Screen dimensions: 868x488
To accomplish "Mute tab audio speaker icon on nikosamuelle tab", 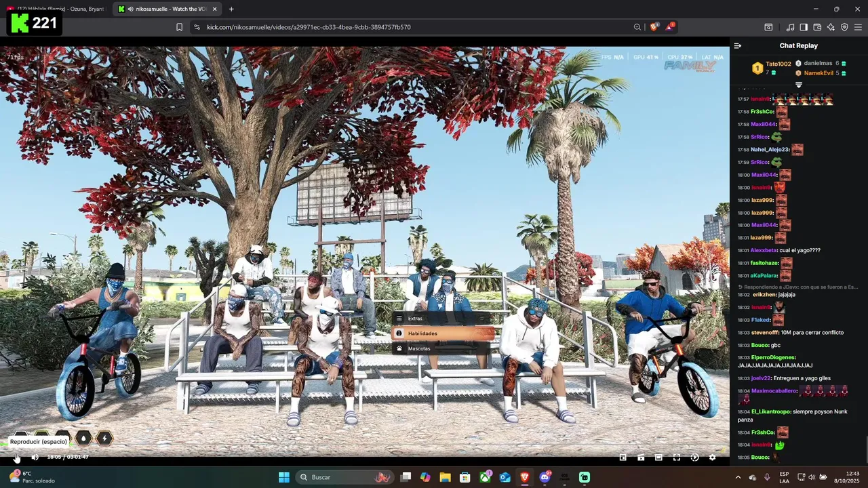I will click(130, 9).
